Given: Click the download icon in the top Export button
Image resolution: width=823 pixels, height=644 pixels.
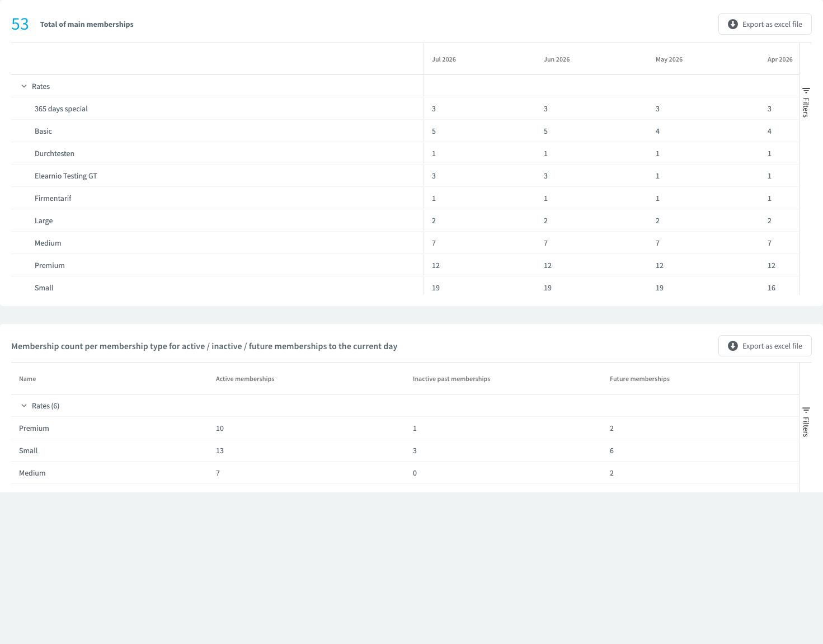Looking at the screenshot, I should coord(732,24).
